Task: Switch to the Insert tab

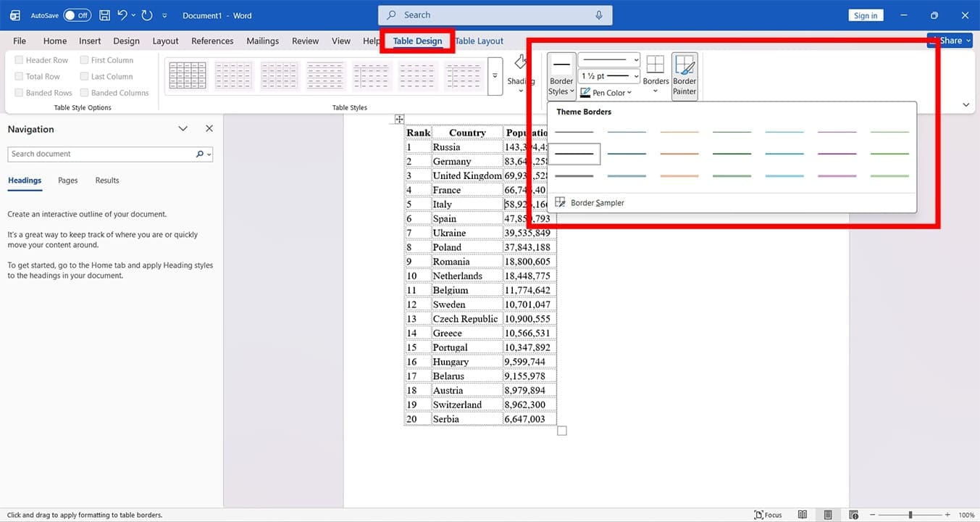Action: pos(90,41)
